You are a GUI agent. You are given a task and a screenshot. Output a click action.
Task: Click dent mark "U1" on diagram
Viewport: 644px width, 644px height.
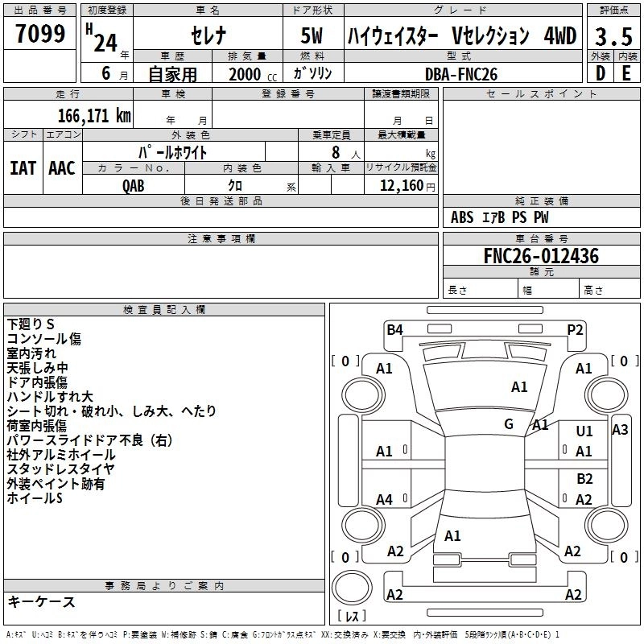click(x=584, y=431)
